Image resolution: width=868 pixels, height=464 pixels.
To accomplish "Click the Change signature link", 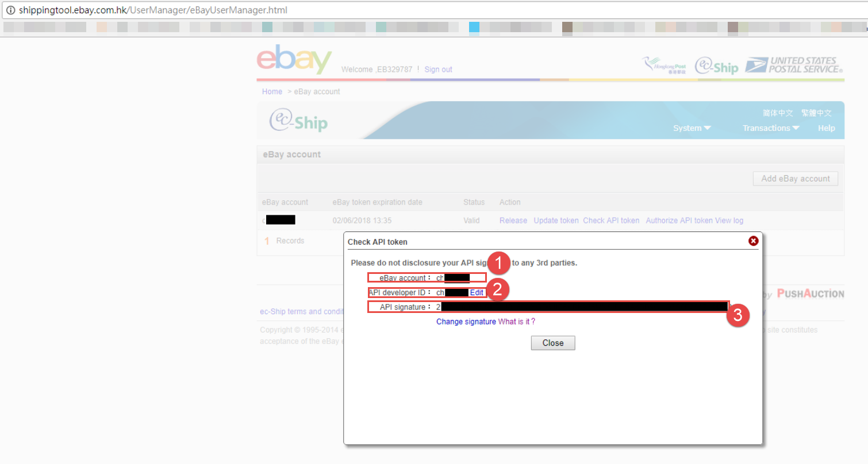I will pos(466,322).
